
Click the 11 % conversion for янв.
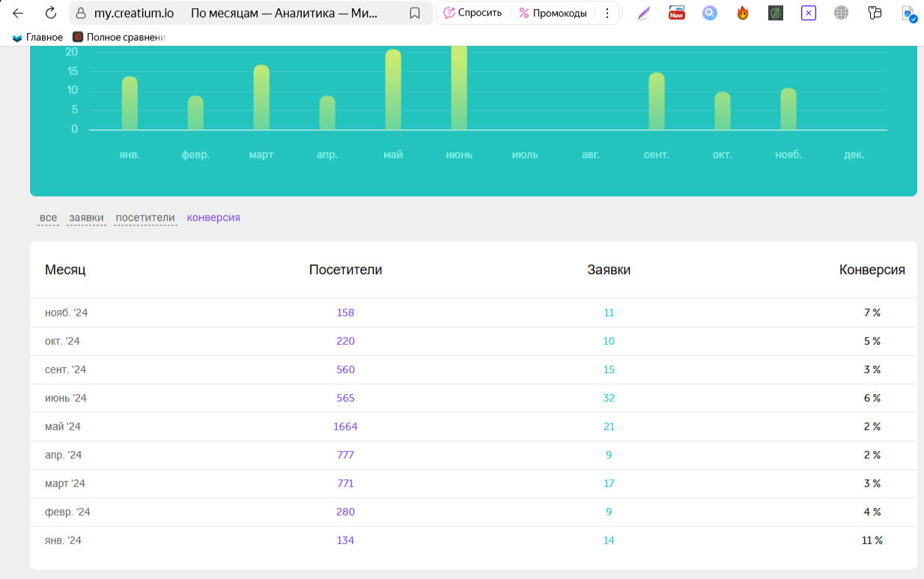pos(872,540)
